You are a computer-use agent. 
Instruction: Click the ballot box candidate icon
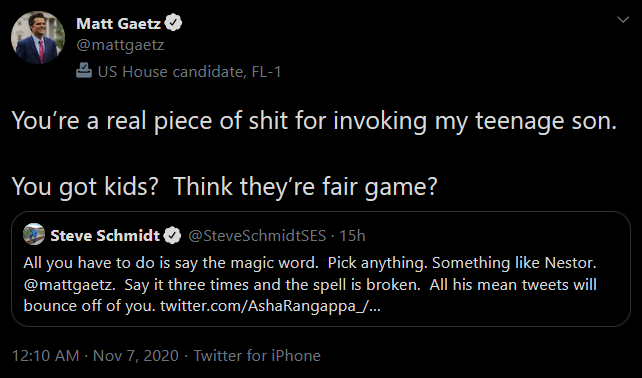(x=84, y=71)
